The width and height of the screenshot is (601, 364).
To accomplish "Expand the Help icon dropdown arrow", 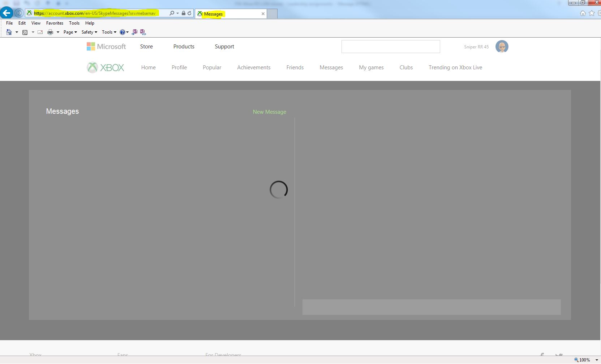I will click(x=127, y=32).
